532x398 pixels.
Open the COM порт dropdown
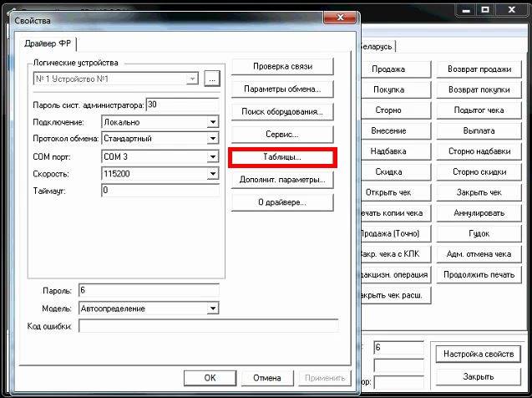213,156
